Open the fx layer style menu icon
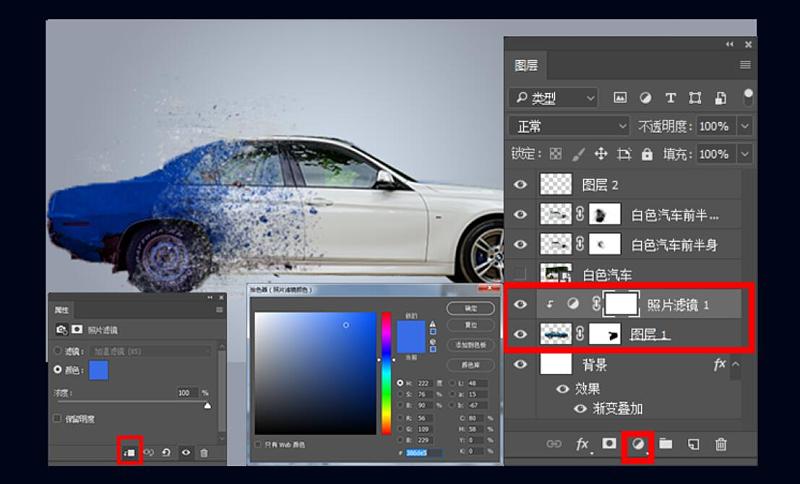The width and height of the screenshot is (800, 484). tap(582, 444)
